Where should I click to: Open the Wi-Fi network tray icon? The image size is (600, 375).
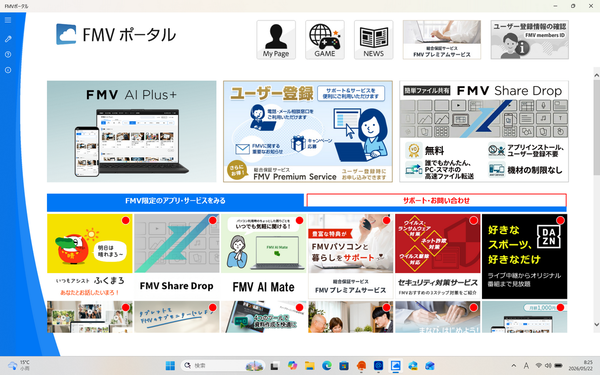[x=539, y=366]
